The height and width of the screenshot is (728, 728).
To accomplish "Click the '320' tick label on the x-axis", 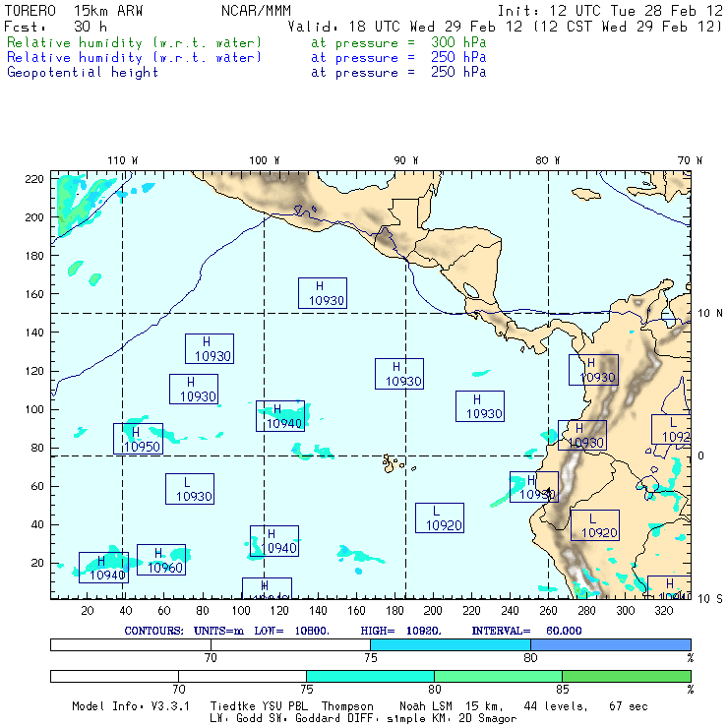I will [663, 611].
